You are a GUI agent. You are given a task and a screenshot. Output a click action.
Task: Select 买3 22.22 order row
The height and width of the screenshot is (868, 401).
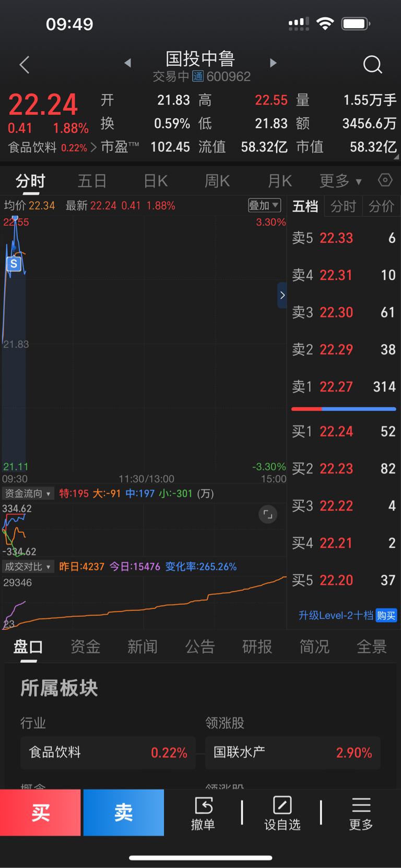[x=344, y=506]
